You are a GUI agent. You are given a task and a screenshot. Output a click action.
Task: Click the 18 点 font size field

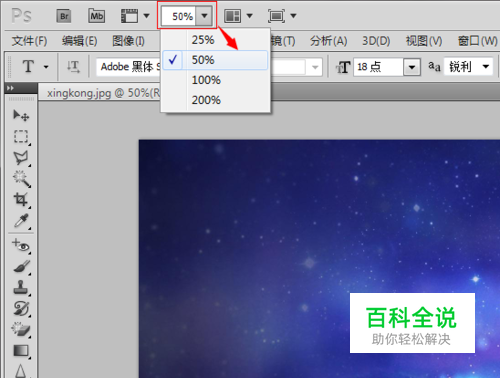click(x=379, y=67)
